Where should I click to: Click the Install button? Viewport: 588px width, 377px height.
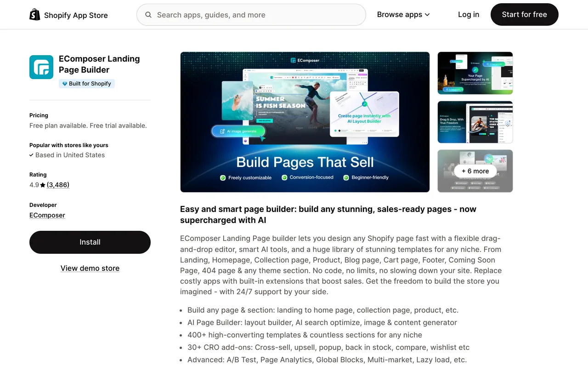(x=90, y=242)
